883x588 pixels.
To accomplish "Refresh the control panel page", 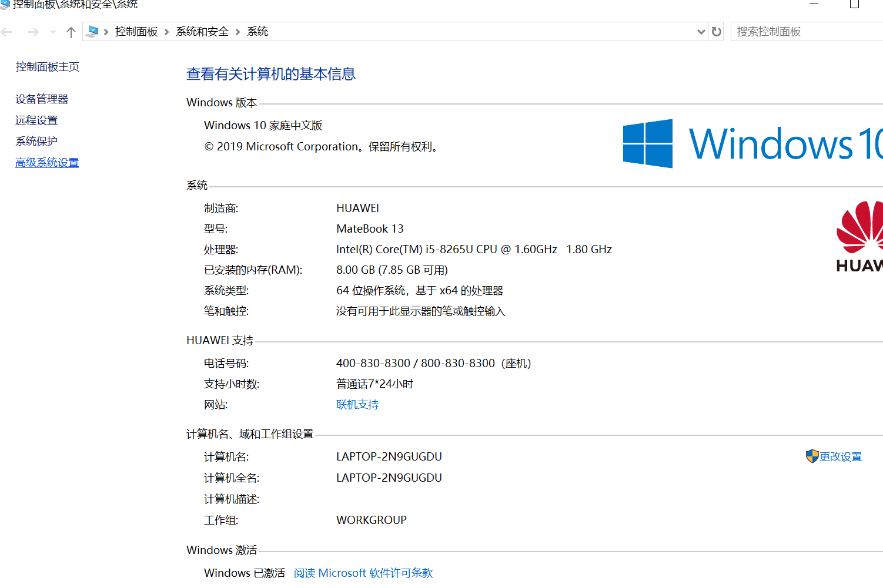I will [716, 32].
